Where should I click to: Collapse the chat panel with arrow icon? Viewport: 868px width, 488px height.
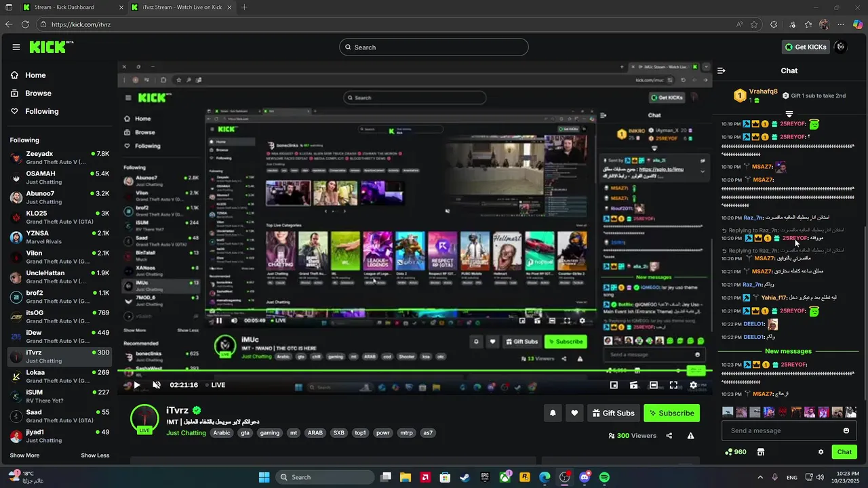click(722, 70)
